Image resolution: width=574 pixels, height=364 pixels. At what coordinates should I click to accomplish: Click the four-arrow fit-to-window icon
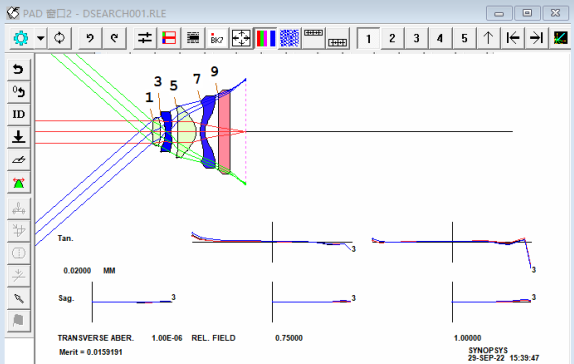point(241,38)
